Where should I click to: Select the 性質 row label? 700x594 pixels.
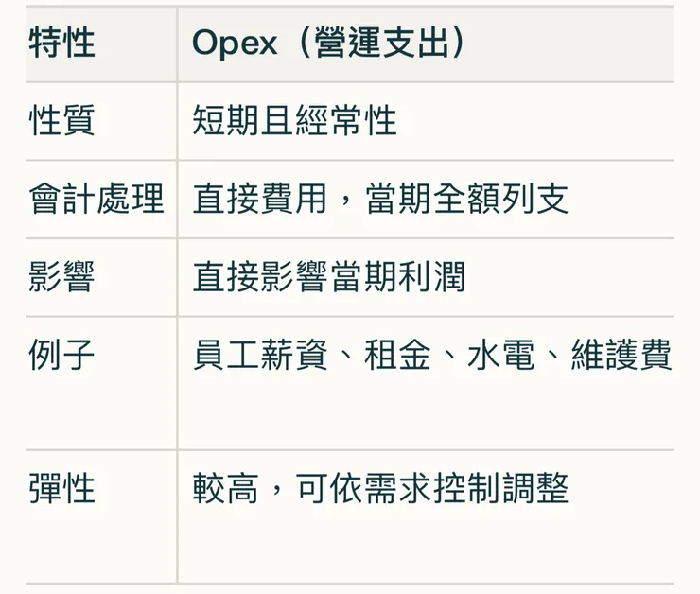(x=62, y=121)
